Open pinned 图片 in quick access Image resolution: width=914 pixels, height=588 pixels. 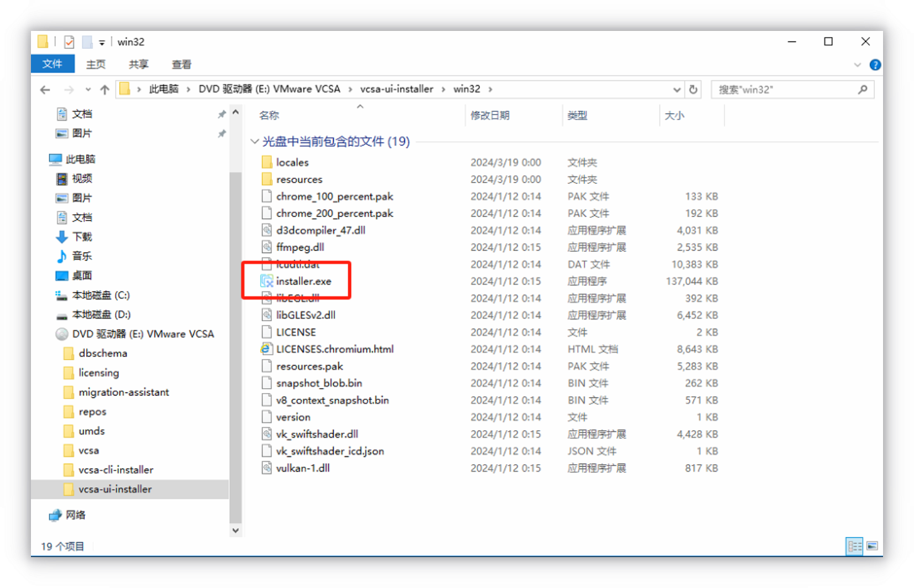click(82, 133)
